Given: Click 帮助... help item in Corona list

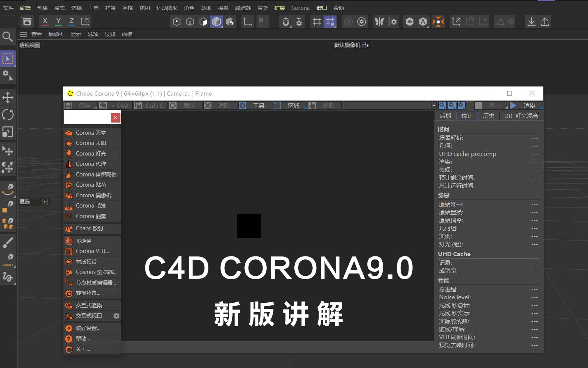Looking at the screenshot, I should [92, 338].
